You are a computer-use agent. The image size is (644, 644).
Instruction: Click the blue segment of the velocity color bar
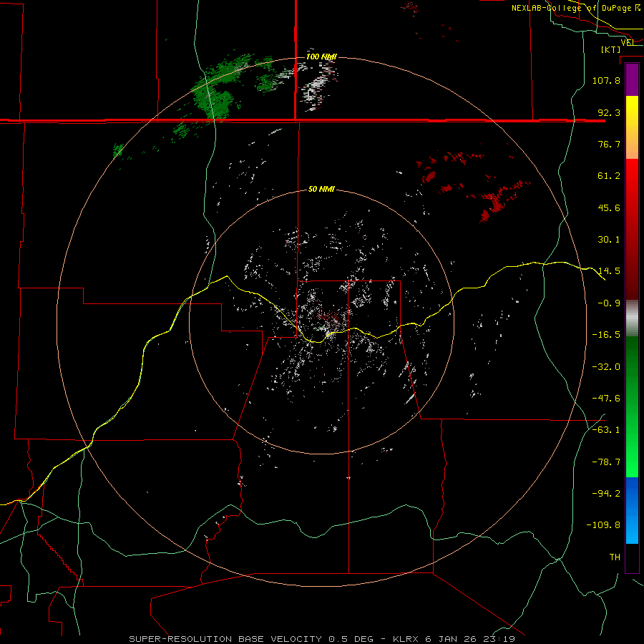pos(632,510)
